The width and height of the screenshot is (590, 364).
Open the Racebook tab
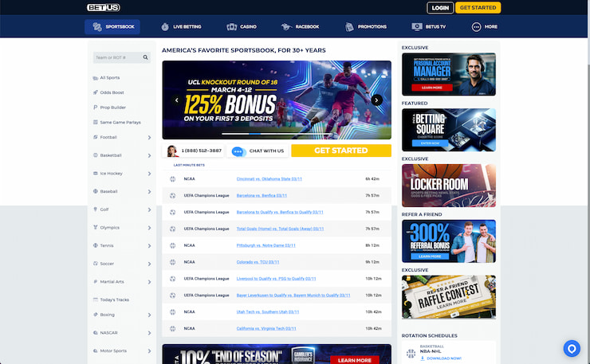(x=301, y=27)
